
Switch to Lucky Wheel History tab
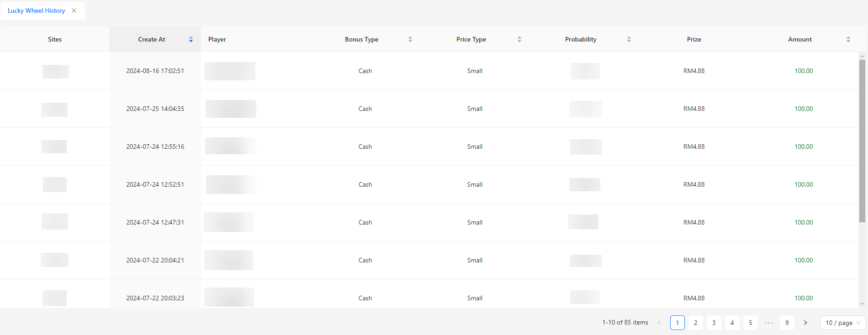37,10
